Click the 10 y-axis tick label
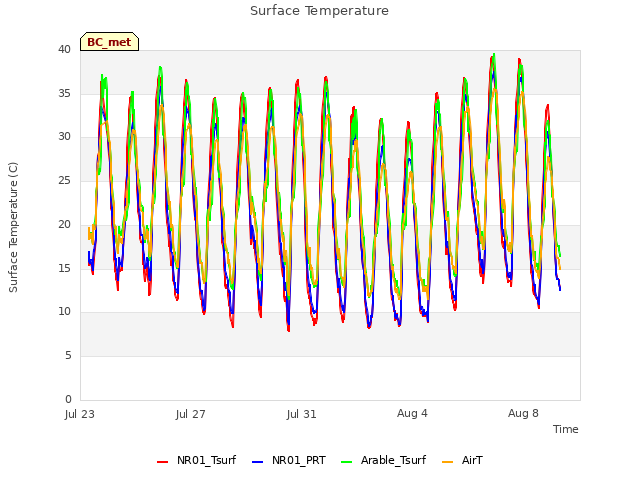Image resolution: width=640 pixels, height=480 pixels. tap(64, 312)
